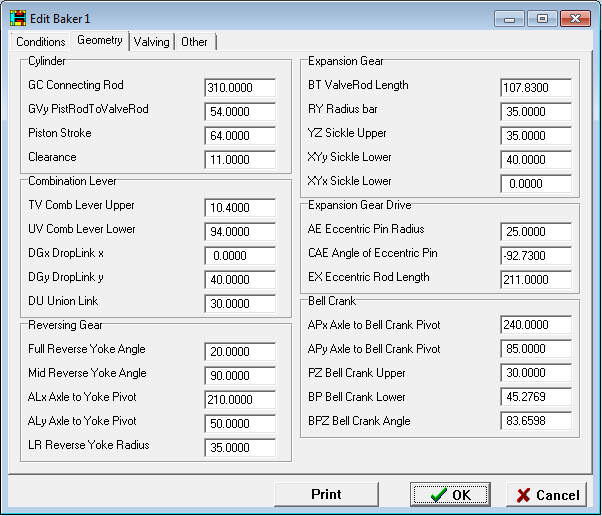Image resolution: width=602 pixels, height=516 pixels.
Task: Confirm with the OK button
Action: coord(450,494)
